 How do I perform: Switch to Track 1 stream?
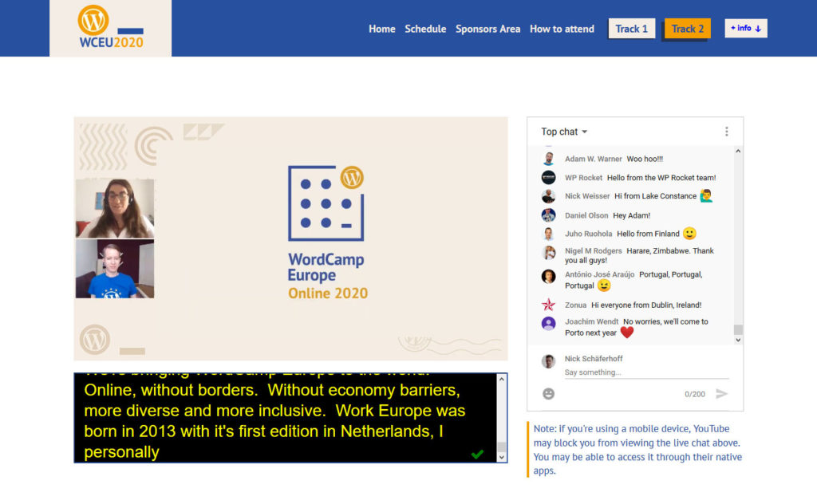(632, 29)
